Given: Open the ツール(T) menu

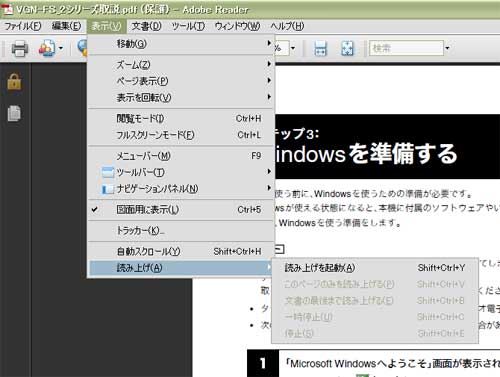Looking at the screenshot, I should point(188,26).
